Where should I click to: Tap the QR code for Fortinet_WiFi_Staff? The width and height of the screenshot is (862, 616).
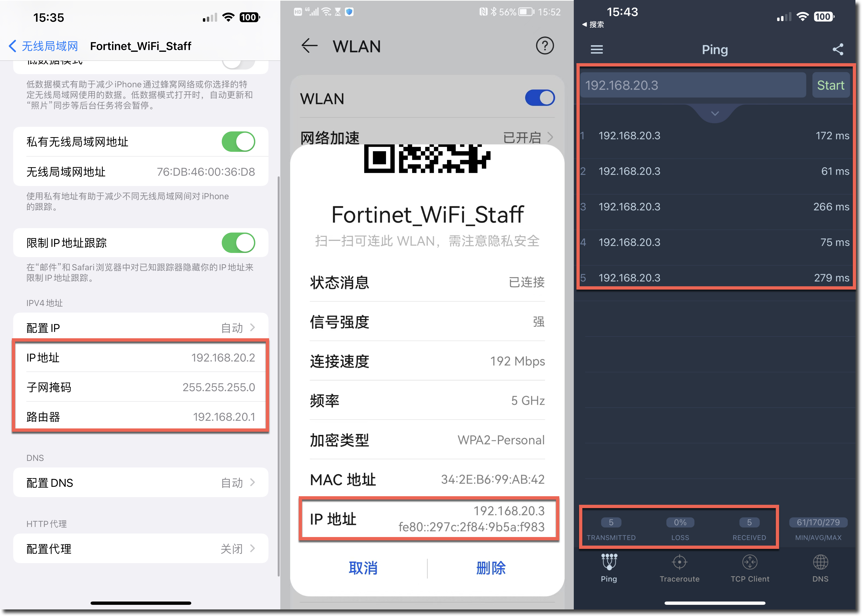[x=427, y=158]
